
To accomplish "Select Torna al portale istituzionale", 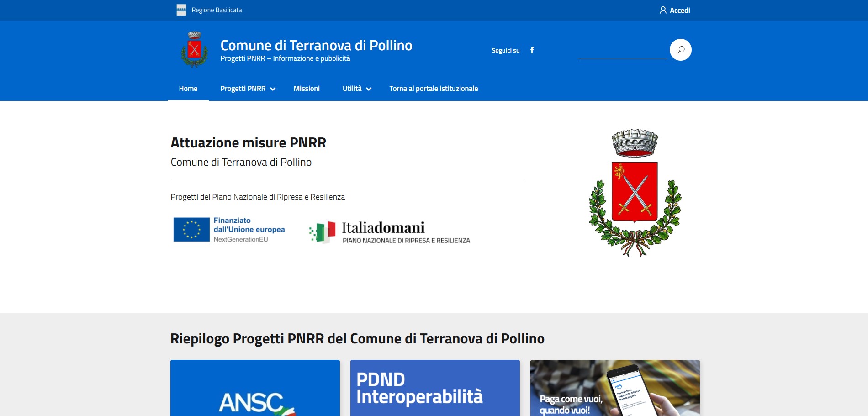I will tap(434, 89).
